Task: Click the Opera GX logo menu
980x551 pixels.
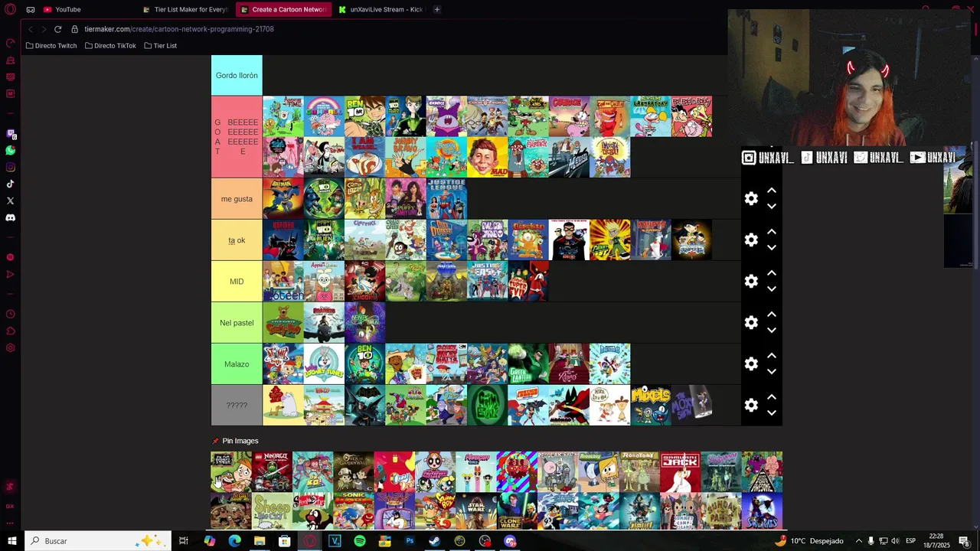Action: pos(11,10)
